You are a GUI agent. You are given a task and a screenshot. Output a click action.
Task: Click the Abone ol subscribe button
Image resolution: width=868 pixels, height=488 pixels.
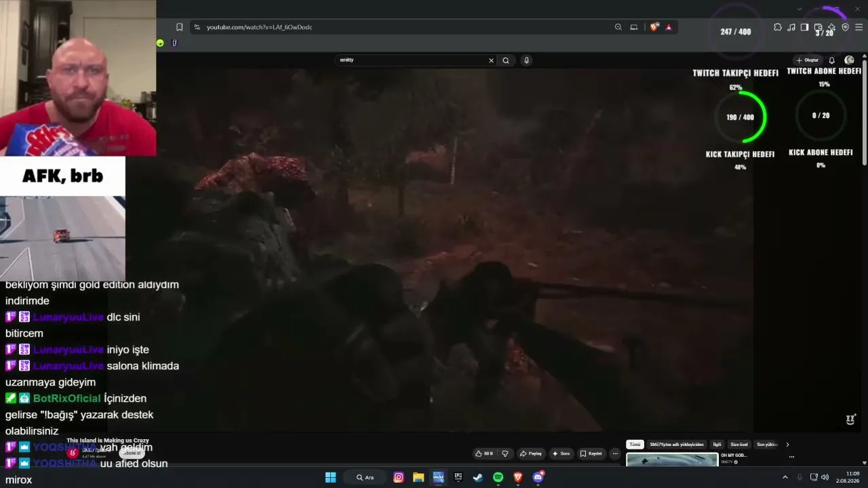pyautogui.click(x=132, y=453)
